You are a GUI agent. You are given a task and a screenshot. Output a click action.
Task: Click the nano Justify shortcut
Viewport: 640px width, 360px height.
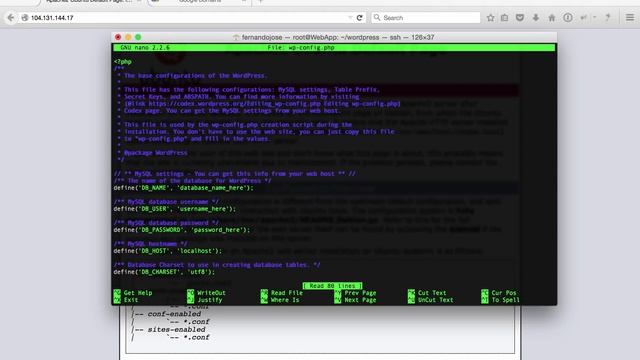tap(205, 300)
